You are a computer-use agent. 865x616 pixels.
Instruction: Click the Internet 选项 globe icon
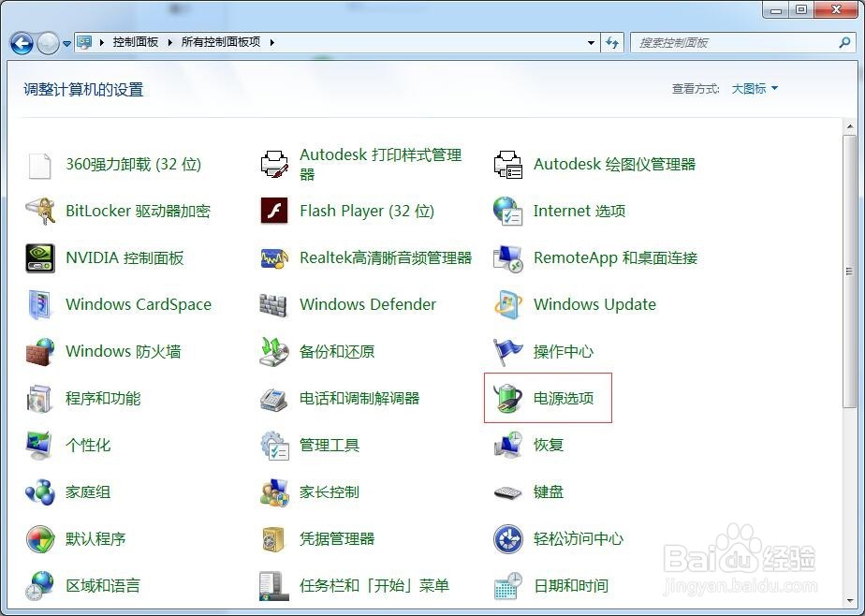(x=508, y=212)
